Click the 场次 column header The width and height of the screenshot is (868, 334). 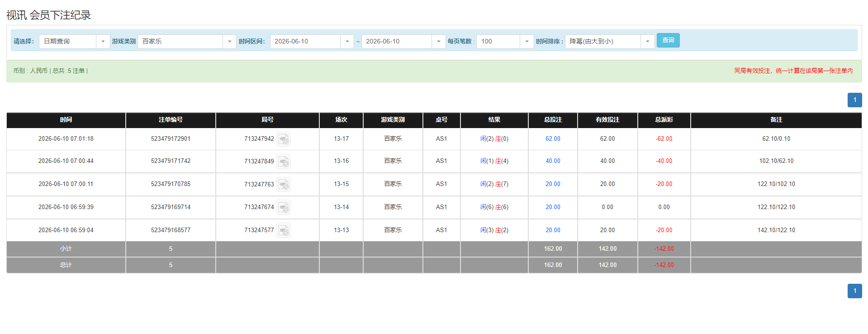(341, 120)
